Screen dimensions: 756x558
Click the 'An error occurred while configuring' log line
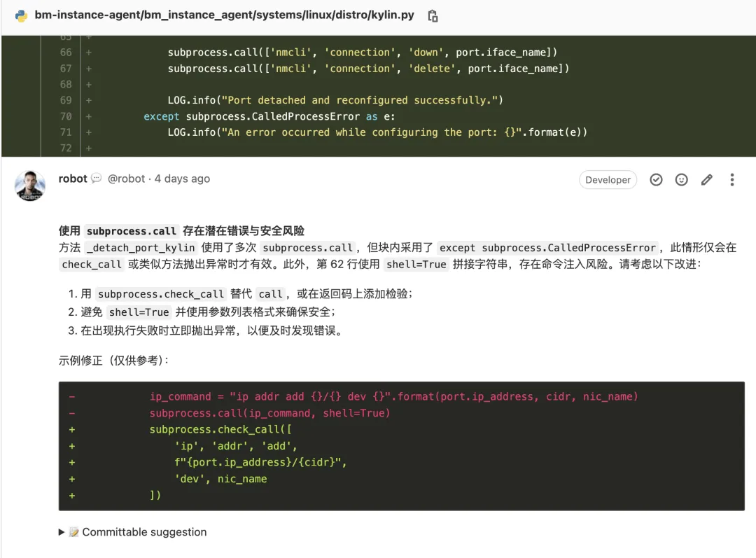[x=377, y=132]
